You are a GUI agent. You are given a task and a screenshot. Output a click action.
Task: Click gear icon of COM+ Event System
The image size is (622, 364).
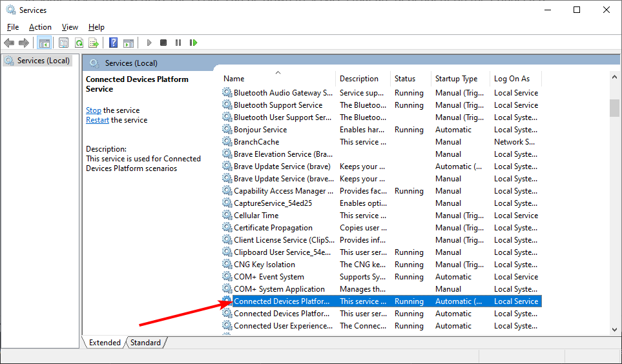227,276
